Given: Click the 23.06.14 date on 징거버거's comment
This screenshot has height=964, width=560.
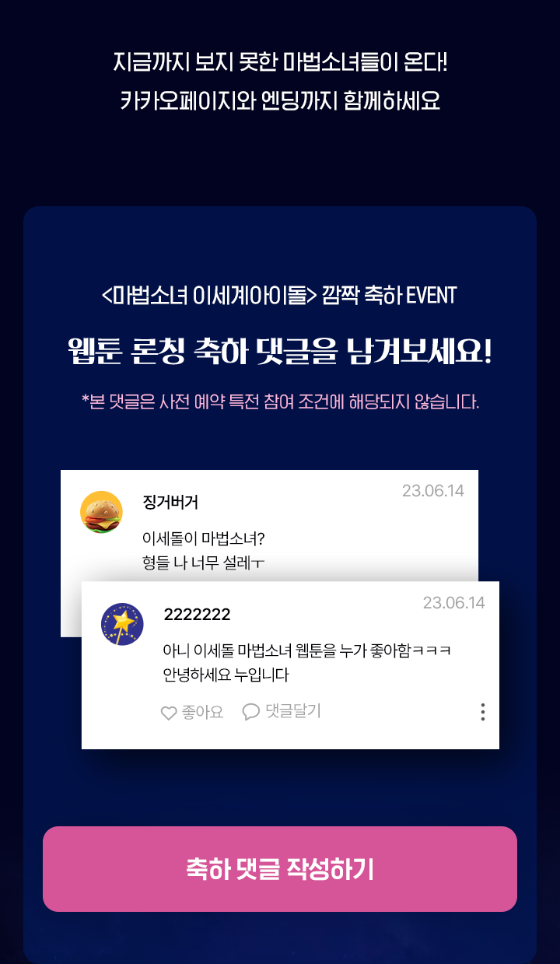Looking at the screenshot, I should pyautogui.click(x=432, y=491).
